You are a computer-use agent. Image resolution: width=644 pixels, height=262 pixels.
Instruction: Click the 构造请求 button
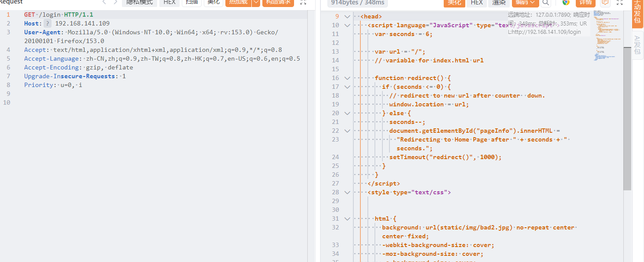tap(278, 2)
